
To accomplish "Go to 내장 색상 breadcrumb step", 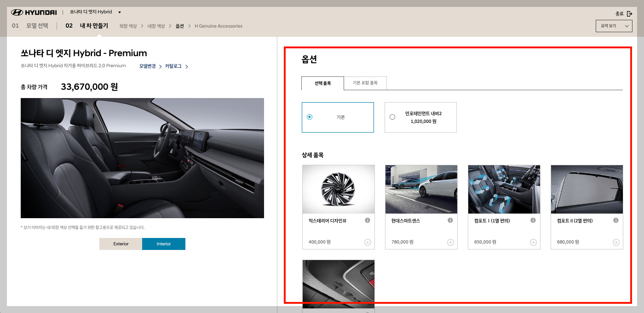I will [x=155, y=26].
